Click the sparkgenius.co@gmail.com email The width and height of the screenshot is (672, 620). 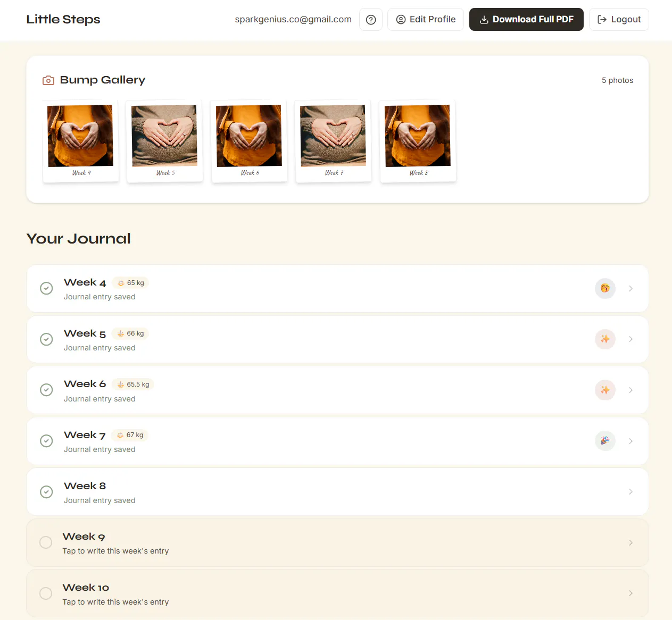click(x=293, y=20)
